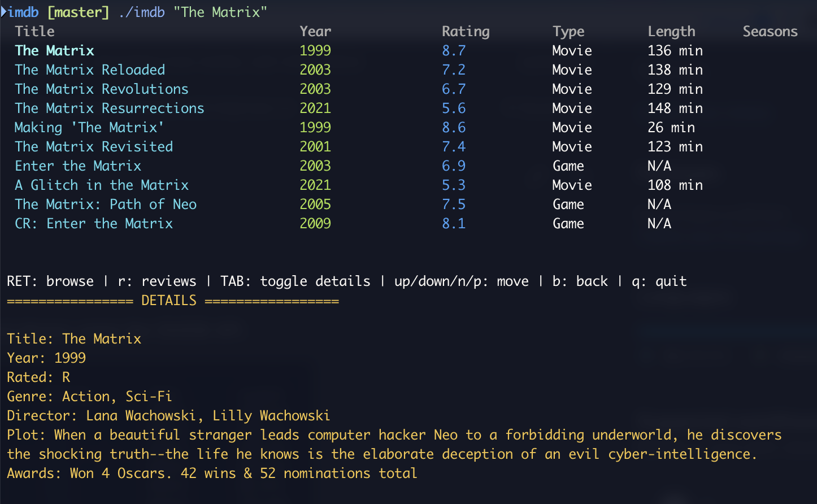Select 'The Matrix Revolutions' title
The image size is (817, 504).
(x=102, y=89)
